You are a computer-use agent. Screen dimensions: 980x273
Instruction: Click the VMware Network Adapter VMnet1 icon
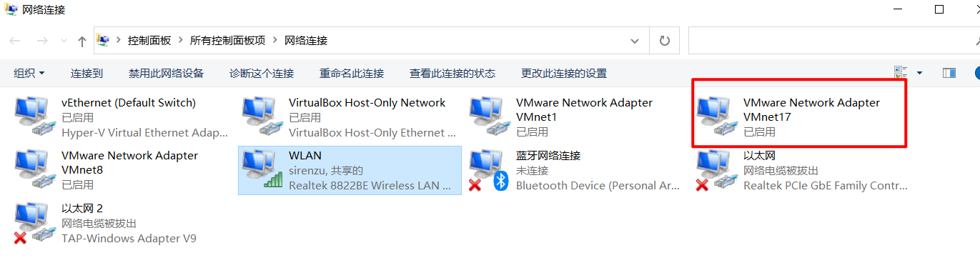click(490, 116)
